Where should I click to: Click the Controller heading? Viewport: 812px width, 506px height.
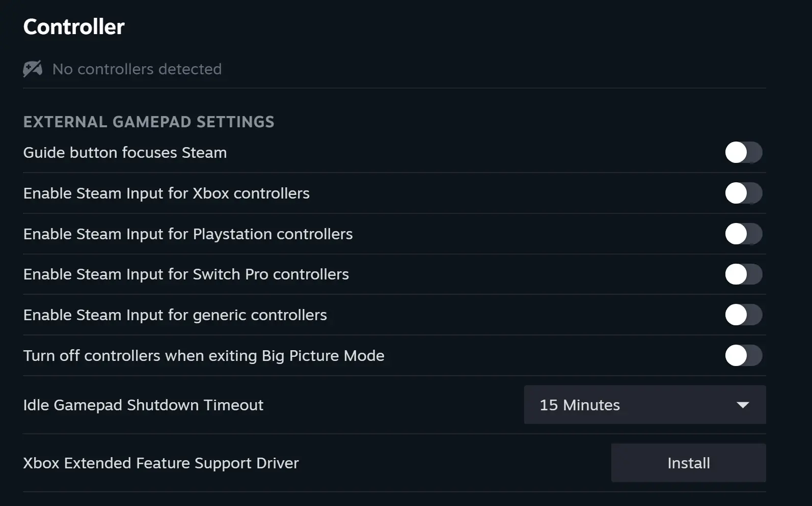pyautogui.click(x=73, y=26)
